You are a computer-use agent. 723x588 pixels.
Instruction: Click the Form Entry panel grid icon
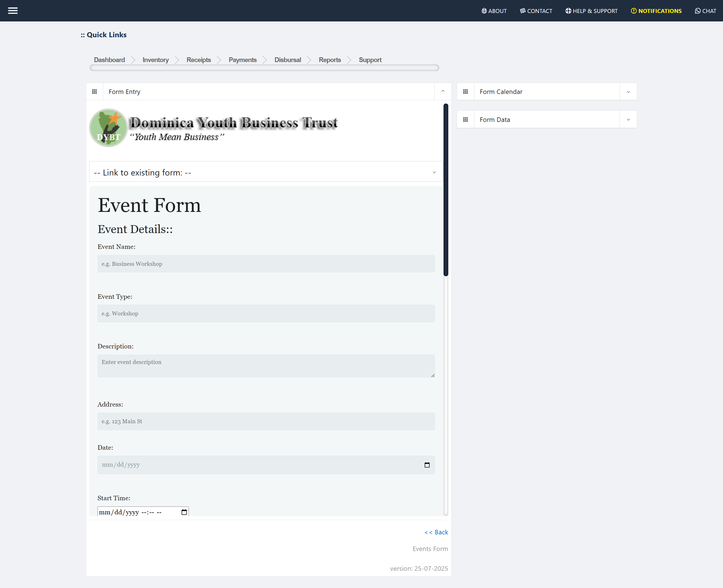(95, 91)
